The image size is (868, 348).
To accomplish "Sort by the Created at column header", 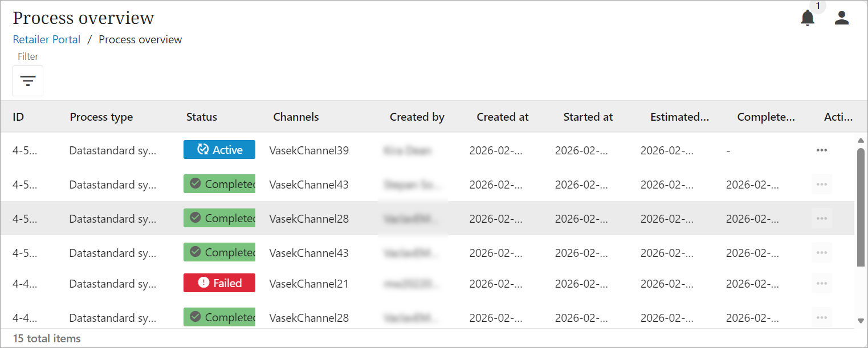I will tap(503, 117).
